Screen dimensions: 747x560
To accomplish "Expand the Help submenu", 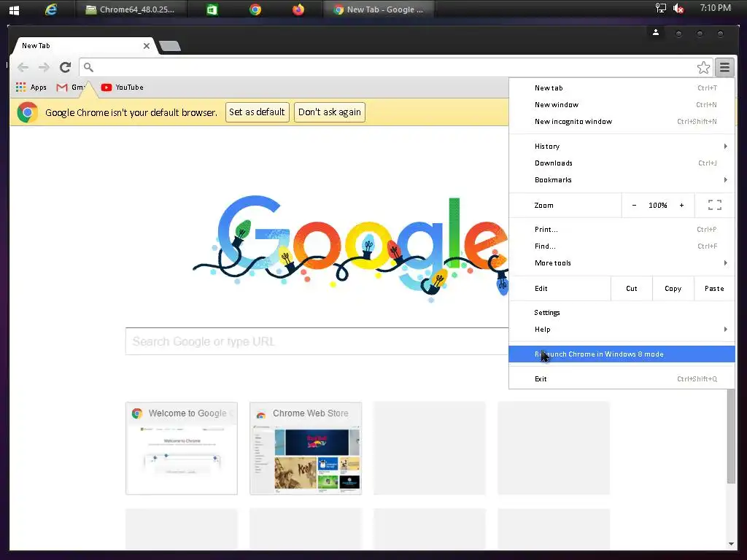I will coord(622,329).
